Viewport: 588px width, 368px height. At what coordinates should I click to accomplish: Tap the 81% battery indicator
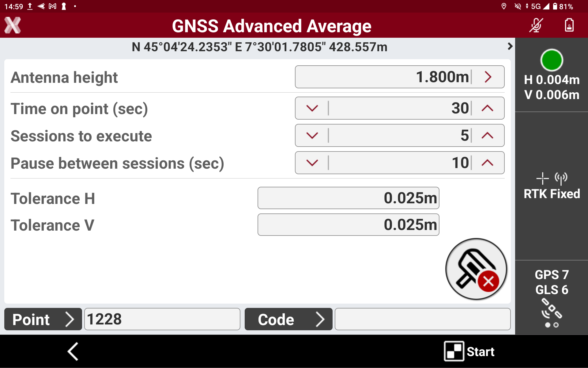click(563, 6)
